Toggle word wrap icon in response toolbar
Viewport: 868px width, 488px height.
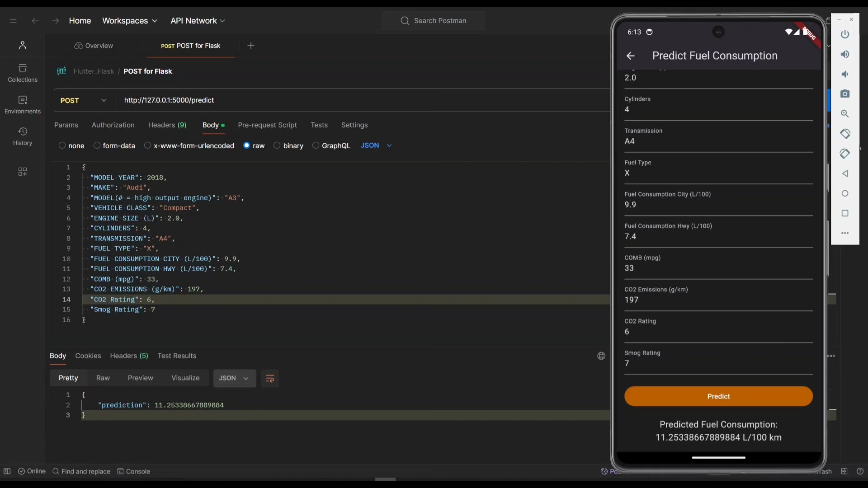270,379
